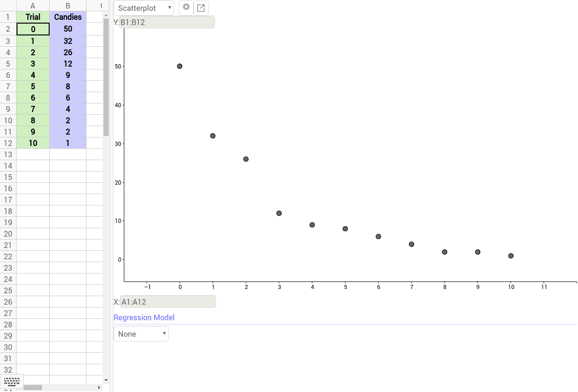Click the scatter point at trial 10

pyautogui.click(x=511, y=256)
